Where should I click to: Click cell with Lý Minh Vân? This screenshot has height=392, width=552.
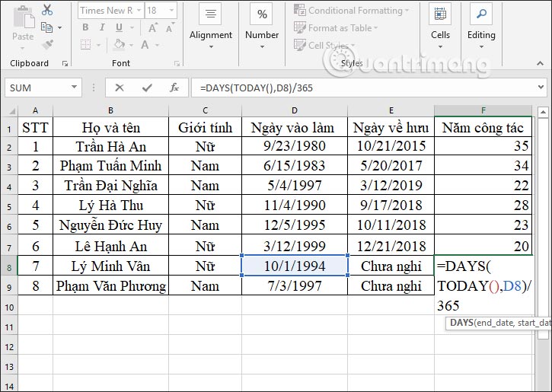click(111, 266)
